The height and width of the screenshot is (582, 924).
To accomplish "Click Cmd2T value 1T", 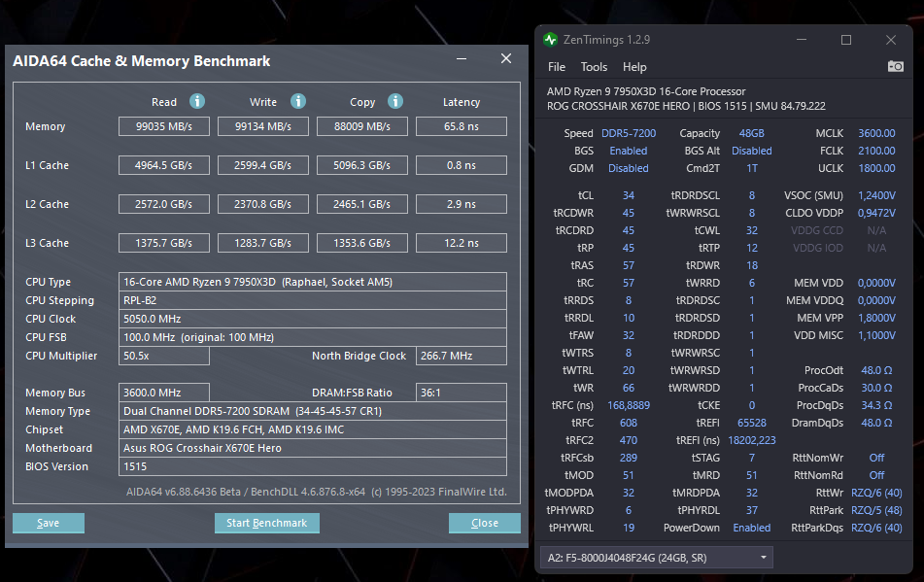I will (x=751, y=168).
